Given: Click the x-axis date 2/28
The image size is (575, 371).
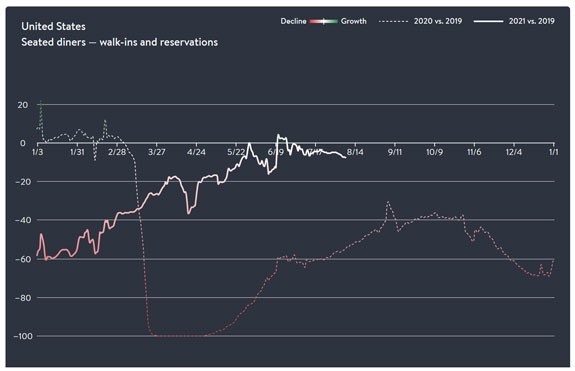Looking at the screenshot, I should (x=117, y=152).
